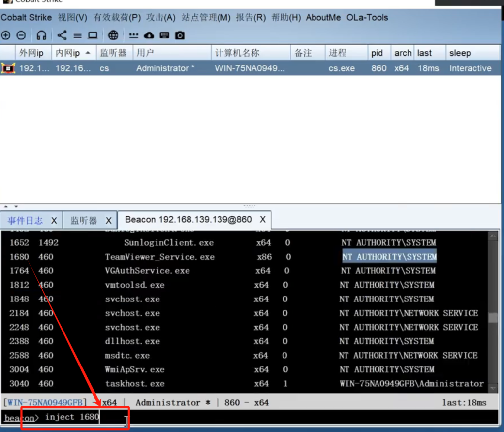Viewport: 504px width, 432px height.
Task: Switch to pivot graph view icon
Action: pyautogui.click(x=62, y=35)
